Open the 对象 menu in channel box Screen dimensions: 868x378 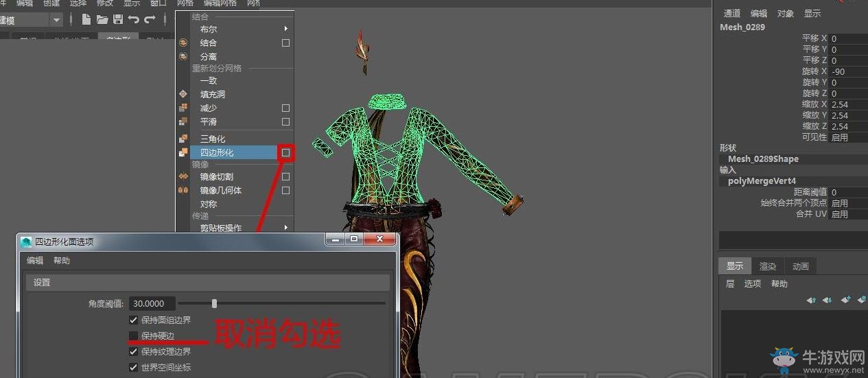(786, 13)
